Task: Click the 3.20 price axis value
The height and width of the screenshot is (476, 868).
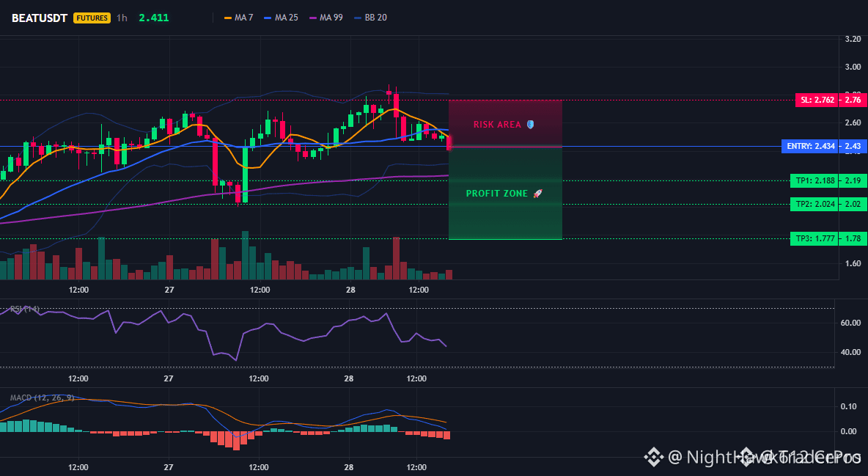Action: (x=853, y=39)
